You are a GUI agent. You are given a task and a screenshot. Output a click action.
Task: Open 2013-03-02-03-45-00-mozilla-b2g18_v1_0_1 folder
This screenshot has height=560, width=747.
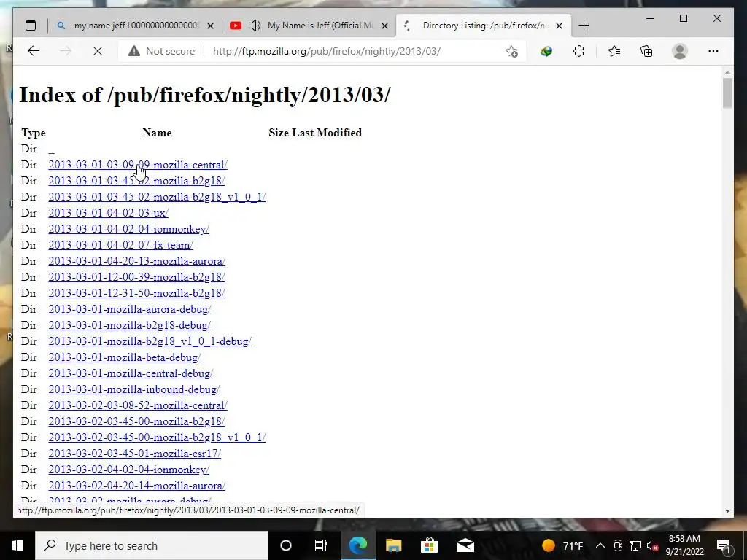157,437
